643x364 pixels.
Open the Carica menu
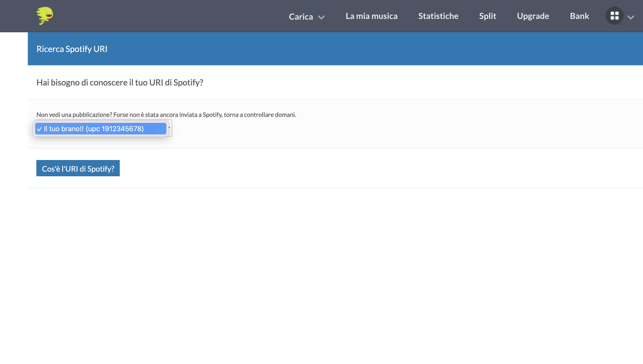point(301,16)
